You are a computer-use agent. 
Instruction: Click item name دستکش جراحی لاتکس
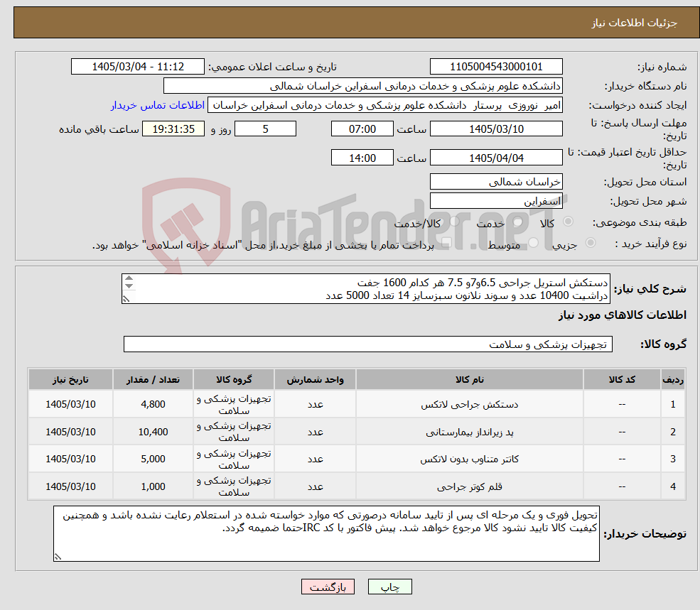470,404
